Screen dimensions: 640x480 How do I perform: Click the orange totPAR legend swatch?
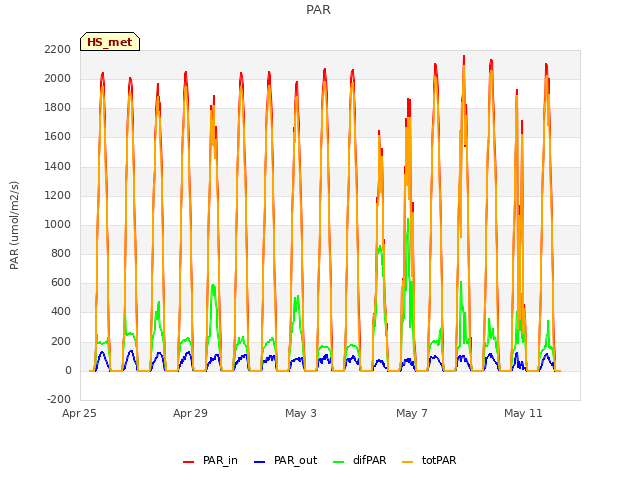click(407, 462)
